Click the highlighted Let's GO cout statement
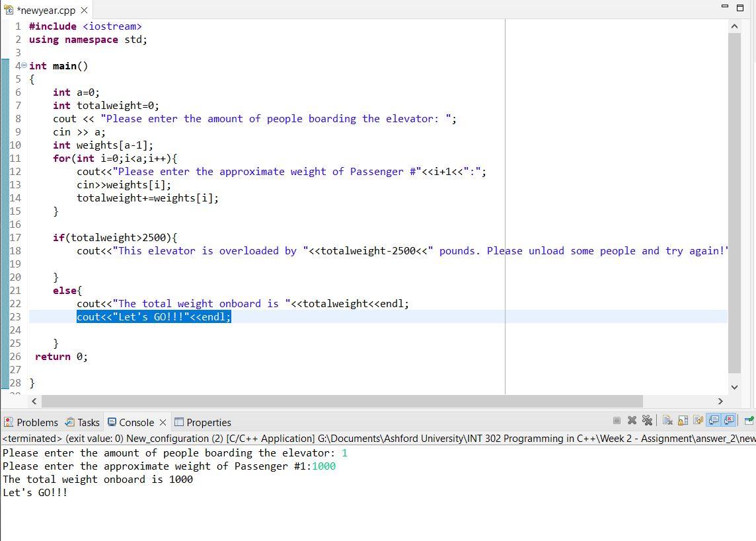 click(154, 317)
